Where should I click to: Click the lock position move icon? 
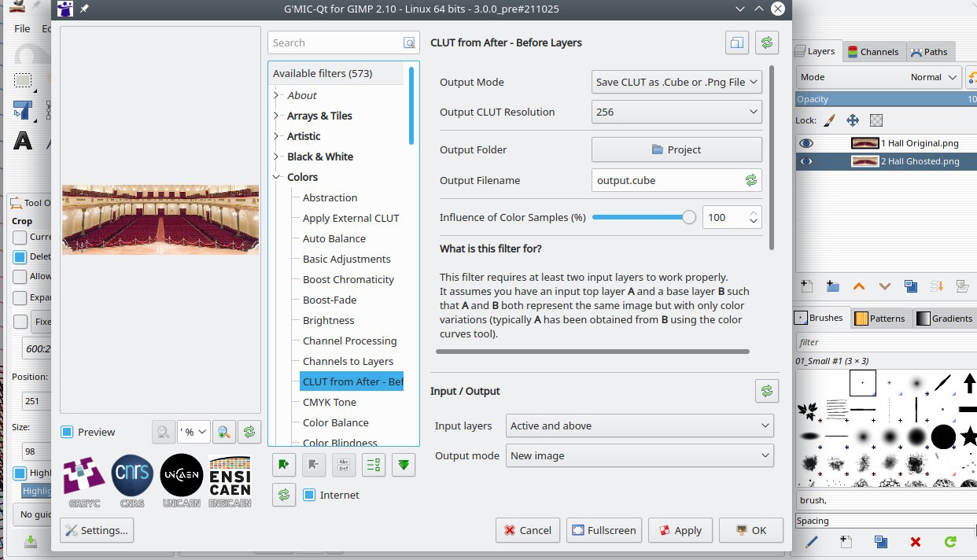coord(852,120)
